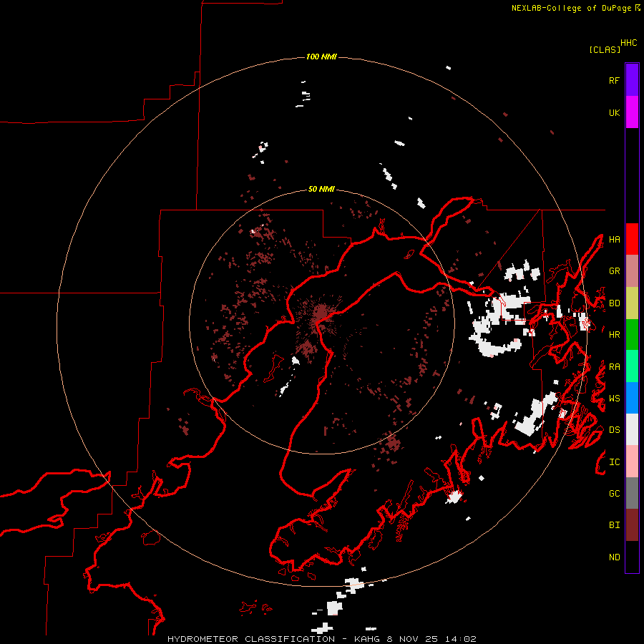
Task: Click the HHC product code label
Action: click(x=628, y=43)
